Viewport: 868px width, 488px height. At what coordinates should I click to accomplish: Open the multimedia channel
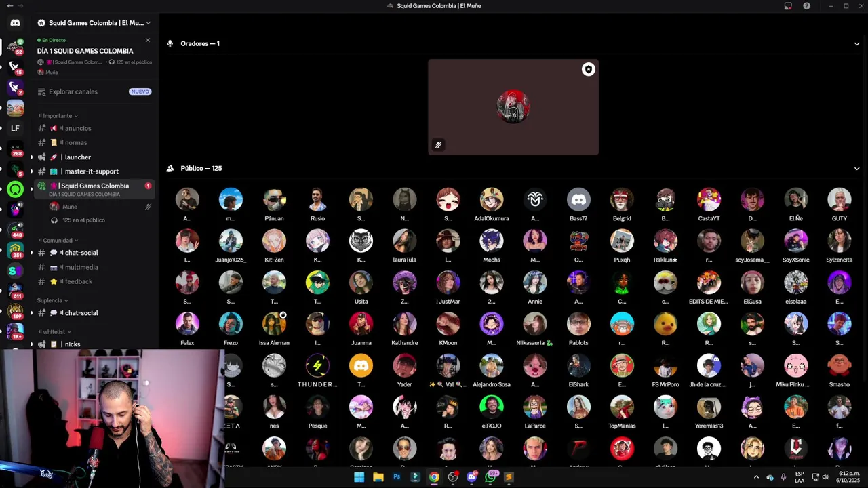(94, 267)
